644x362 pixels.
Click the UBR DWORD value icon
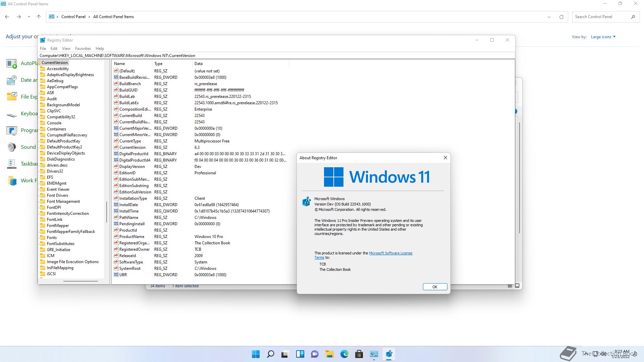[x=116, y=275]
